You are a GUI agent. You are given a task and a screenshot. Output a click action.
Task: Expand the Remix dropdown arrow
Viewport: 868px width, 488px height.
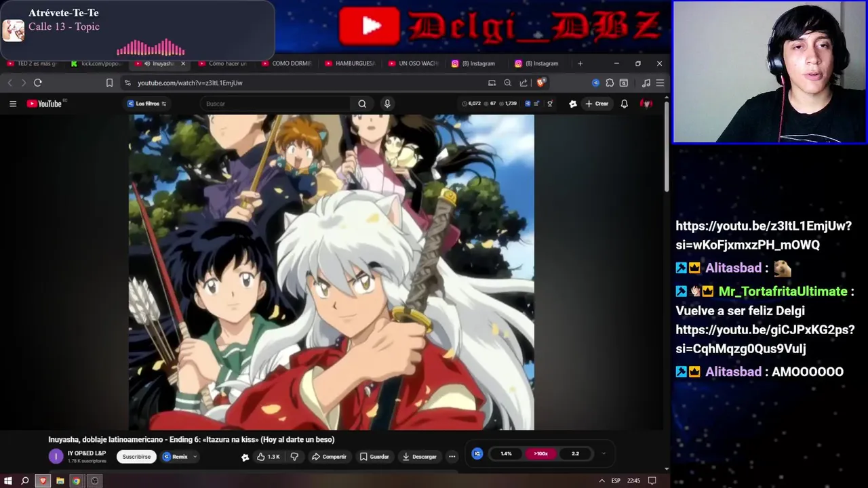[x=195, y=457]
